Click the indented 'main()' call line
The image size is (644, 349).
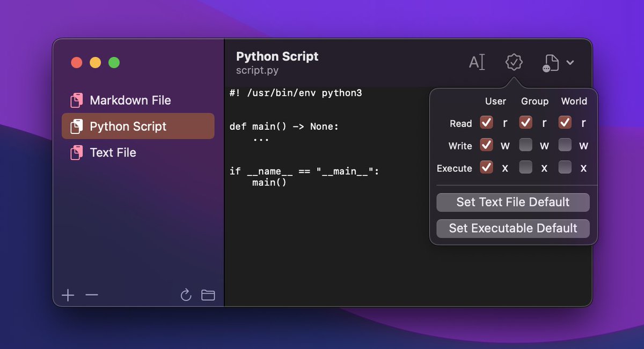tap(269, 183)
